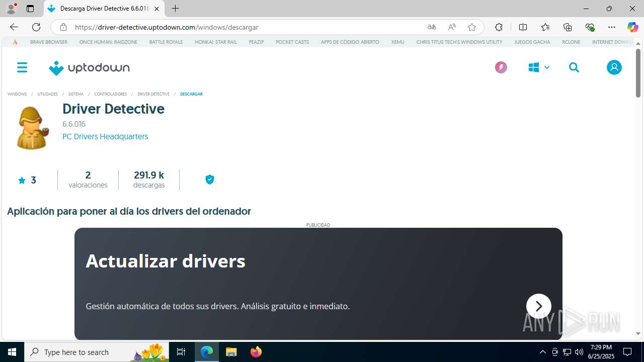Click the Read aloud icon
644x362 pixels.
[x=452, y=27]
